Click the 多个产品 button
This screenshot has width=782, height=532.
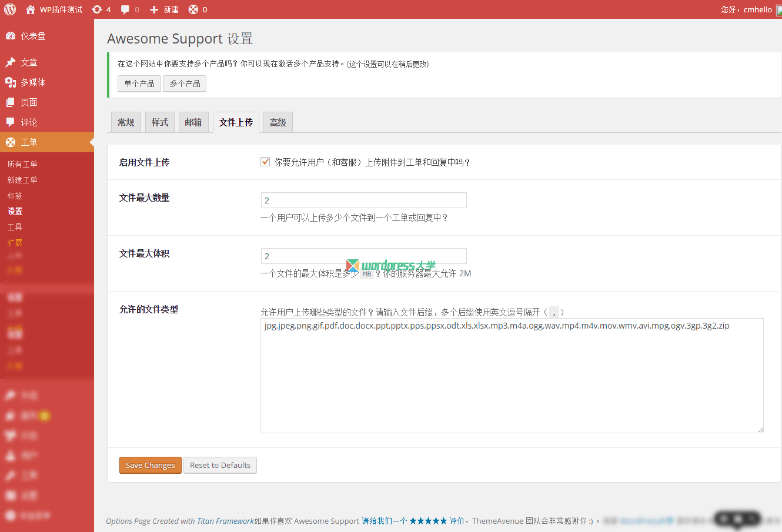[x=185, y=83]
